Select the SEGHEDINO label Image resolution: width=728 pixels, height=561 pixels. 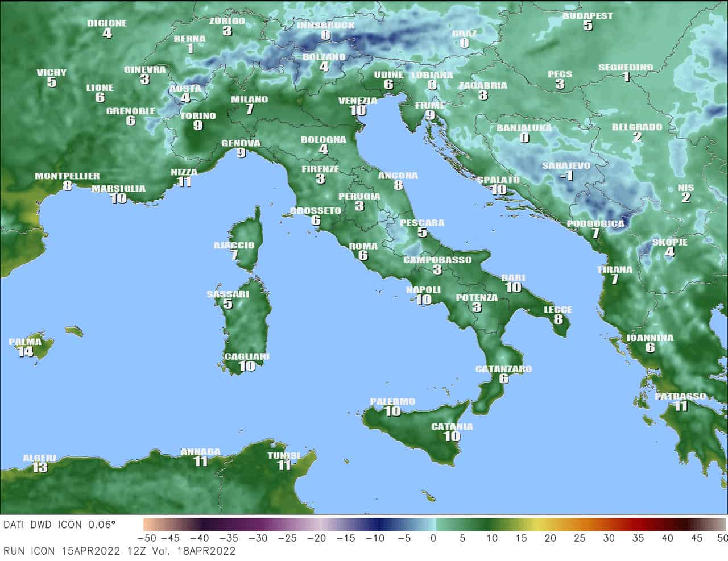click(626, 68)
